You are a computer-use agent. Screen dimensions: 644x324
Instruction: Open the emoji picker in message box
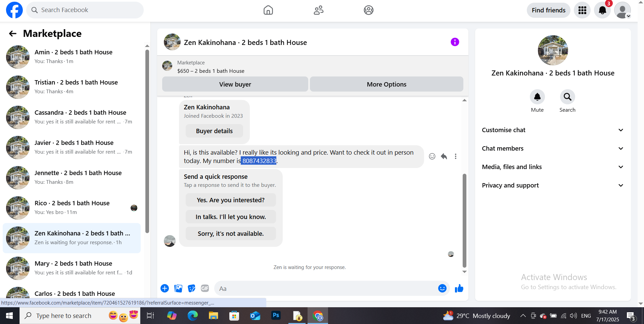pos(442,288)
